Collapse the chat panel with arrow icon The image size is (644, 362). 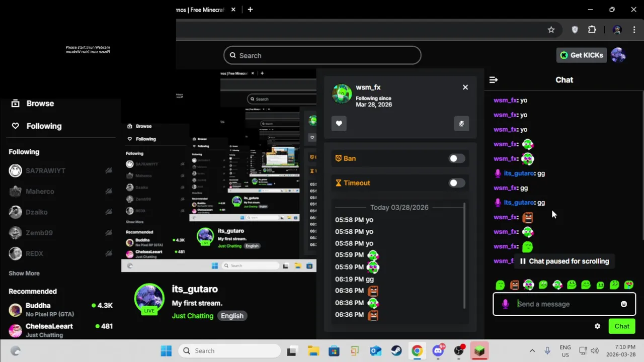[x=494, y=79]
